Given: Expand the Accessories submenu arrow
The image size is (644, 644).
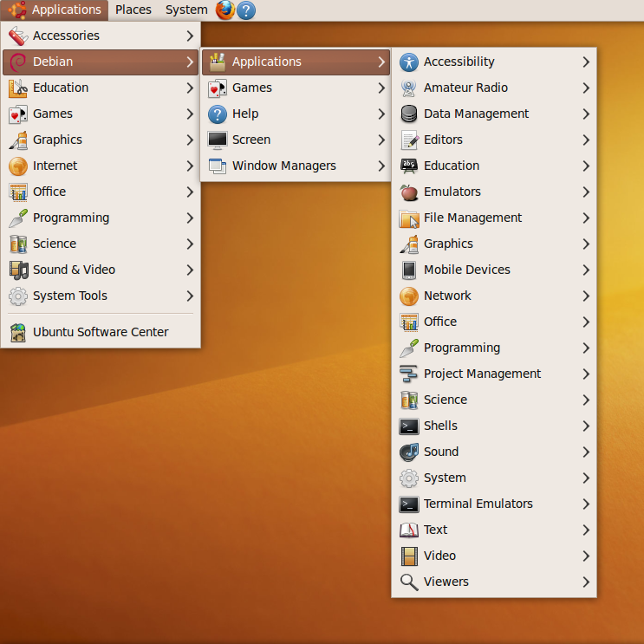Looking at the screenshot, I should coord(190,36).
